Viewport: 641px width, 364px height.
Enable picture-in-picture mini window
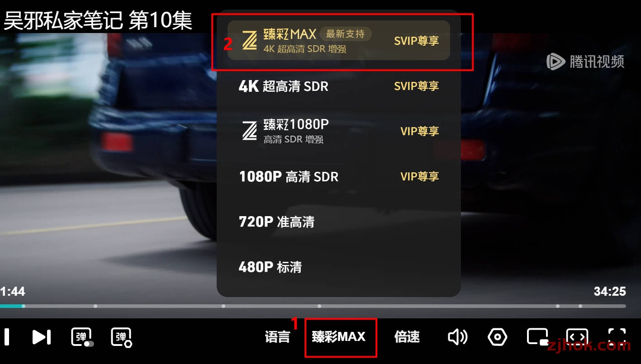tap(538, 337)
